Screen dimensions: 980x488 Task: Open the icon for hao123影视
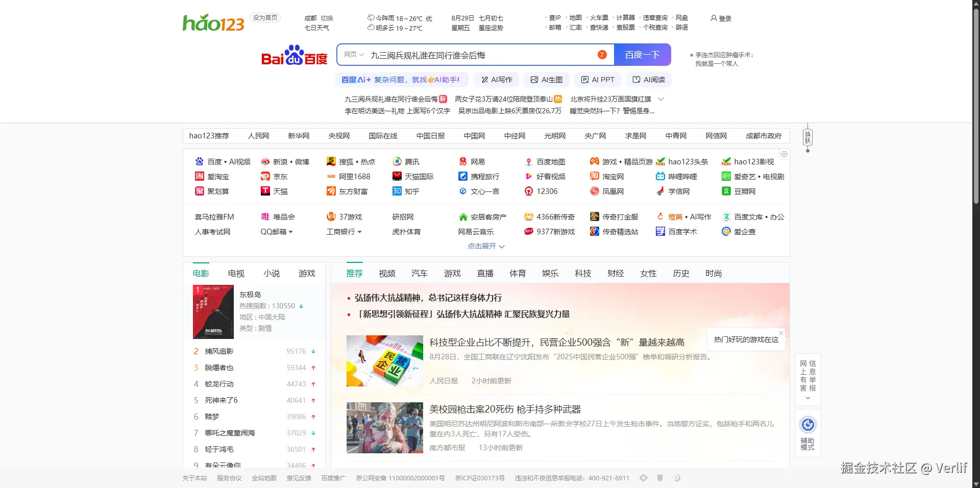726,162
